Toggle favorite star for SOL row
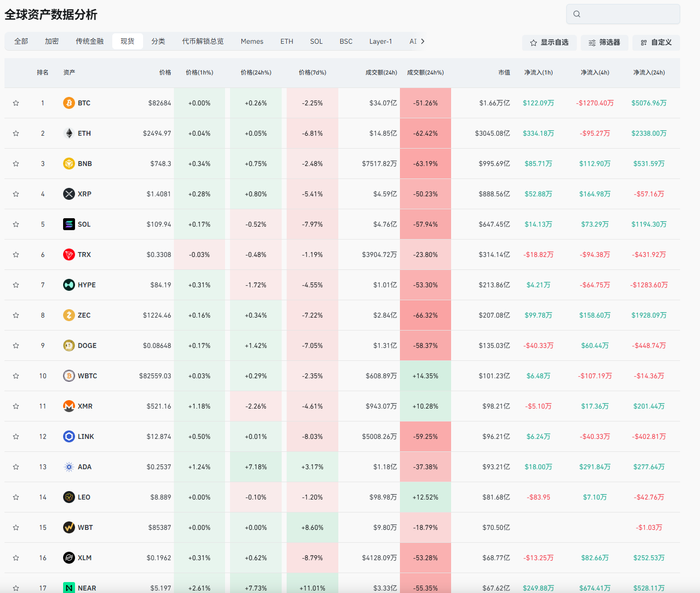700x593 pixels. [16, 224]
